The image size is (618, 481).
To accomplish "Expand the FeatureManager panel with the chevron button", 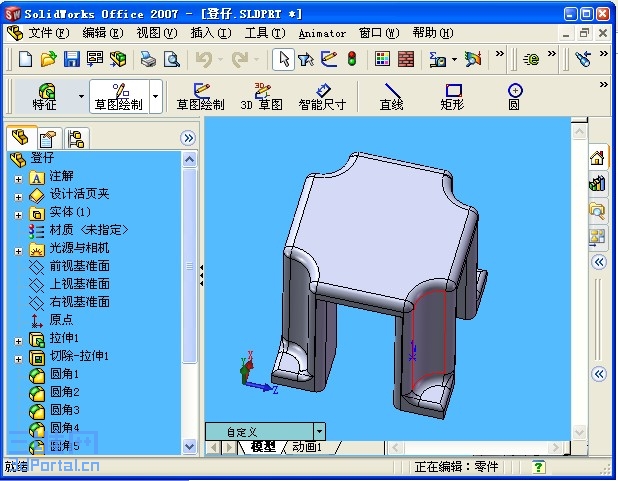I will point(189,138).
